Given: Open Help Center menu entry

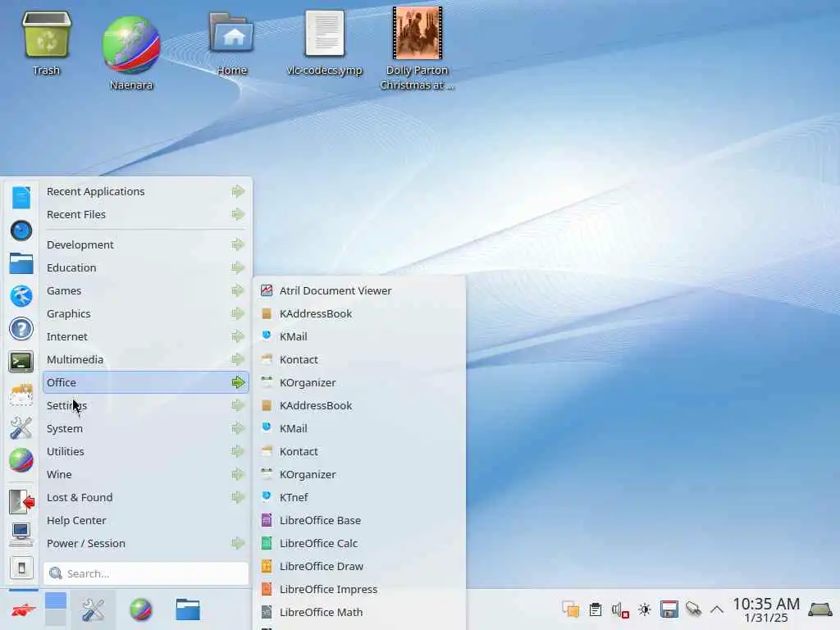Looking at the screenshot, I should pyautogui.click(x=146, y=521).
